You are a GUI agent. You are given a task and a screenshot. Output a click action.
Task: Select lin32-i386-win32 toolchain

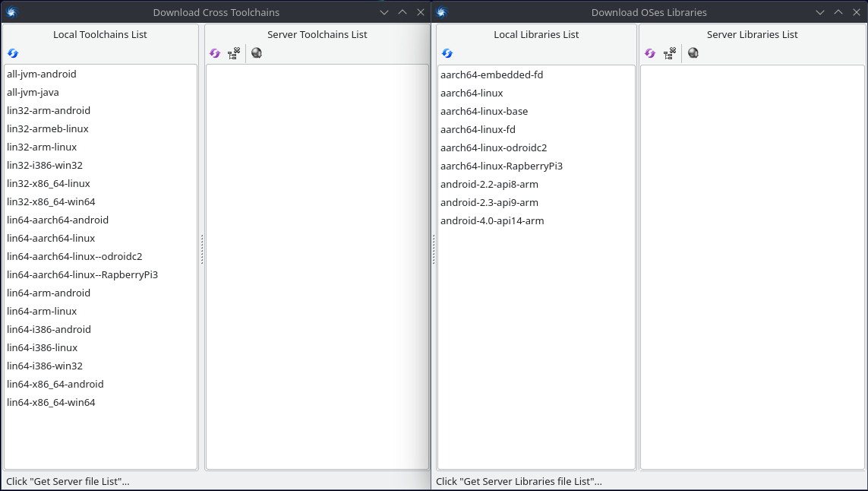[101, 166]
